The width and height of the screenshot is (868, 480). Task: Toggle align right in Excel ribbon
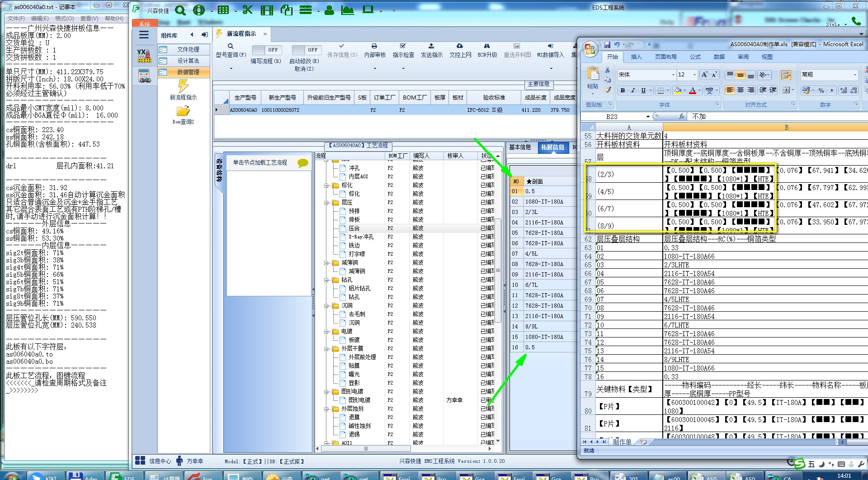pos(751,90)
